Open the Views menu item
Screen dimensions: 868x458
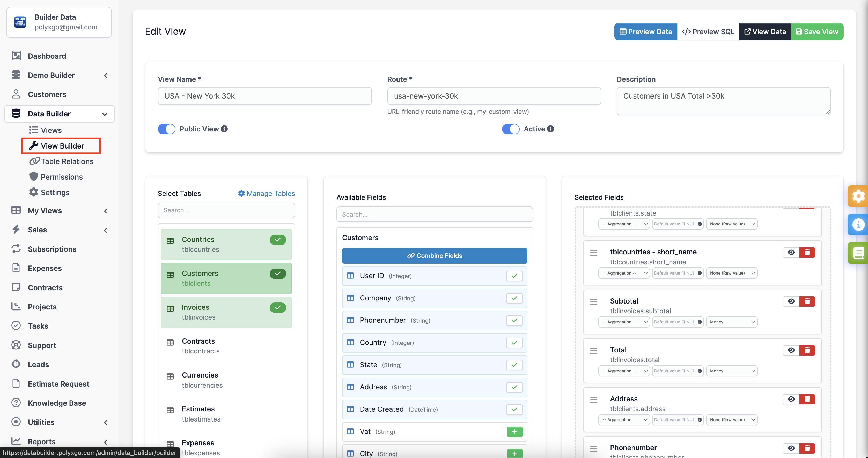pos(51,130)
